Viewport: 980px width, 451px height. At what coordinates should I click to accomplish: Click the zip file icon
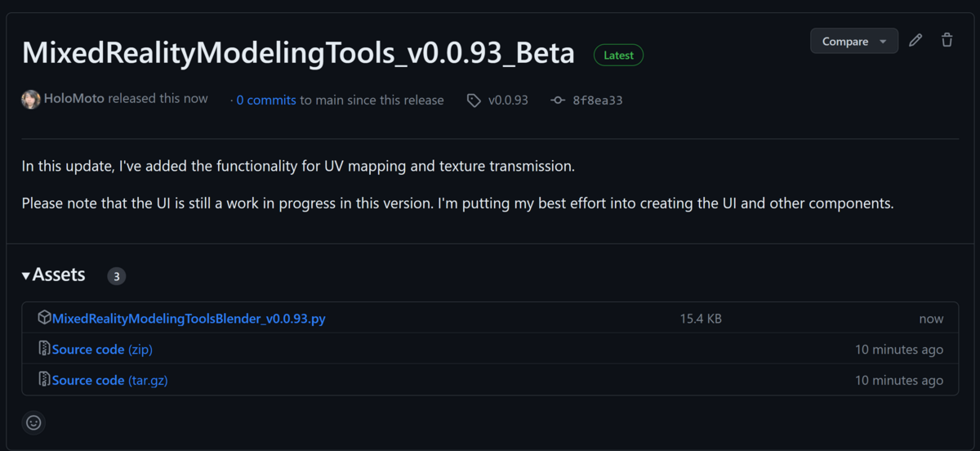click(44, 349)
